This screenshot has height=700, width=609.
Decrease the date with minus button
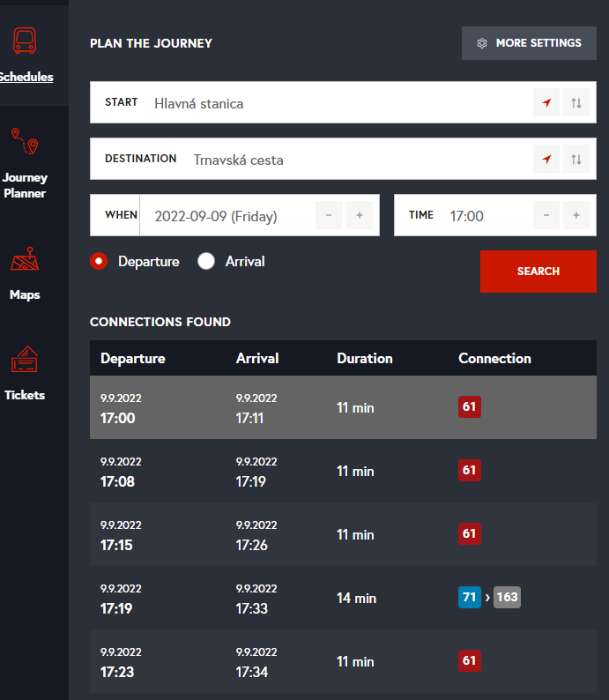tap(329, 216)
